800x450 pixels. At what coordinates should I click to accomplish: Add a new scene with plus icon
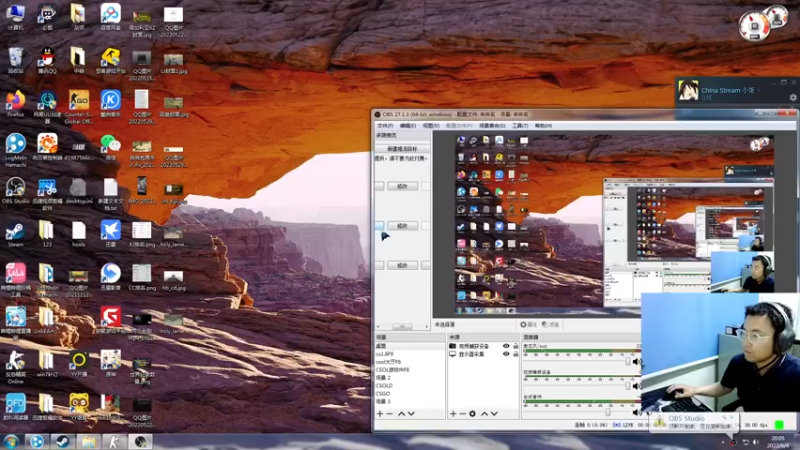coord(380,414)
